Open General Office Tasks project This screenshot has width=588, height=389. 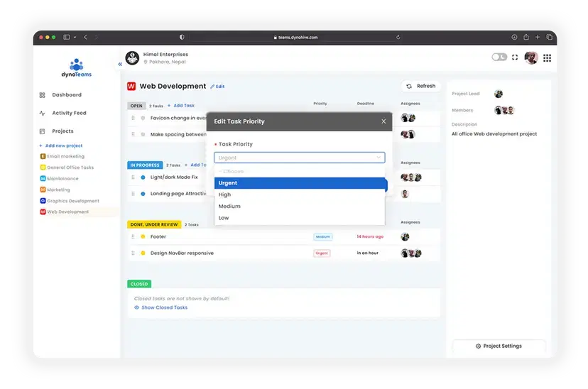pyautogui.click(x=70, y=168)
